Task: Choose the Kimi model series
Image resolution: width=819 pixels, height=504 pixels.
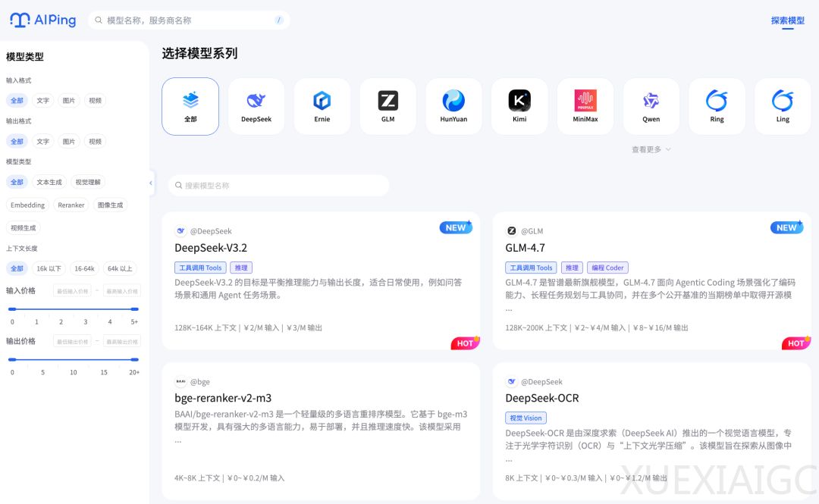Action: click(x=519, y=105)
